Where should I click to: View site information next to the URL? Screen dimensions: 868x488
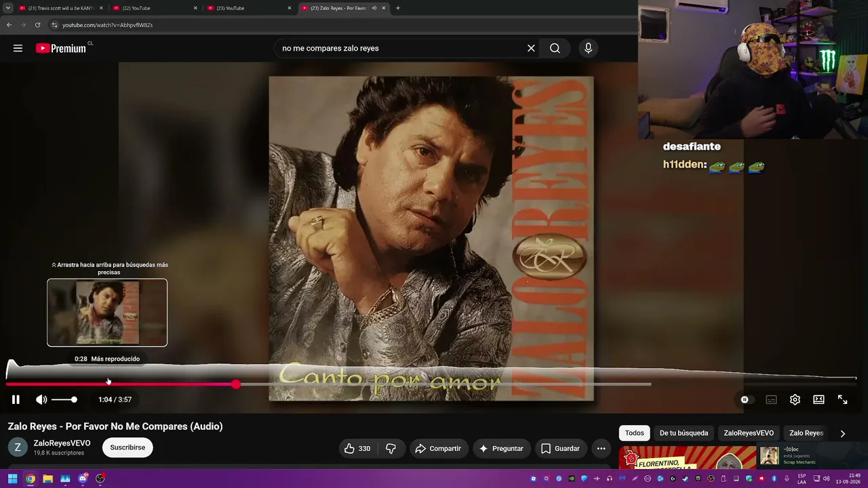tap(55, 25)
